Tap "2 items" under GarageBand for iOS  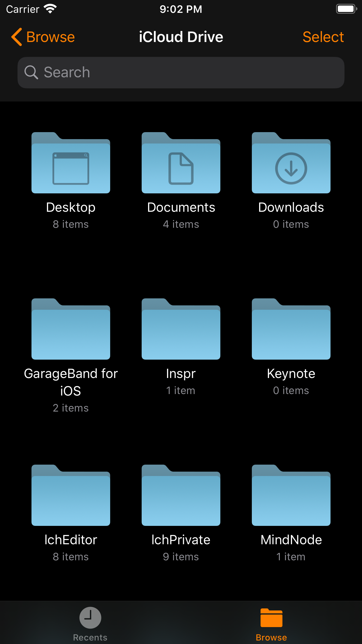(71, 408)
